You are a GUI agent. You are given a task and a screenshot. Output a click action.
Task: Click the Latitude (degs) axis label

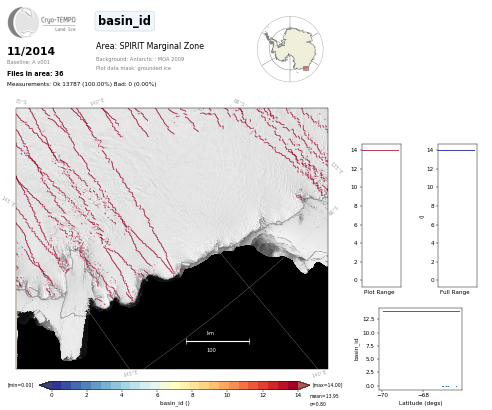(x=420, y=403)
